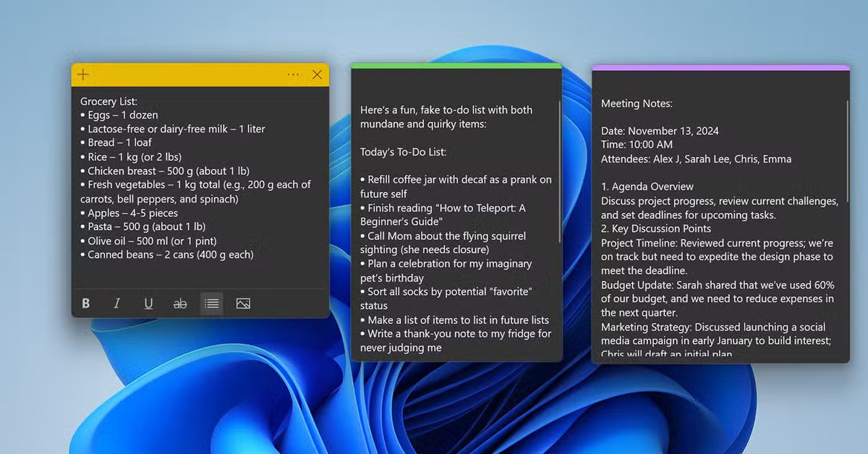
Task: Click the purple note's title bar
Action: [x=720, y=68]
